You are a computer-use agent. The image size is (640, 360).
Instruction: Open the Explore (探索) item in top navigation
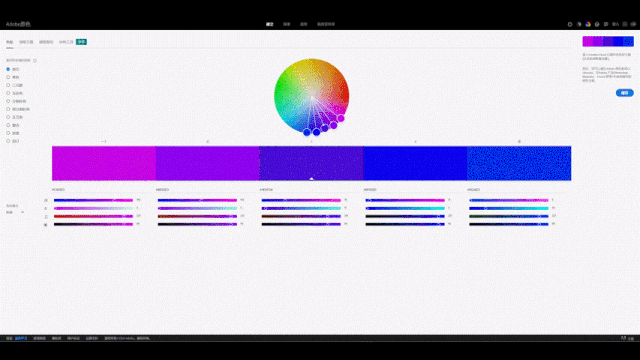(287, 24)
